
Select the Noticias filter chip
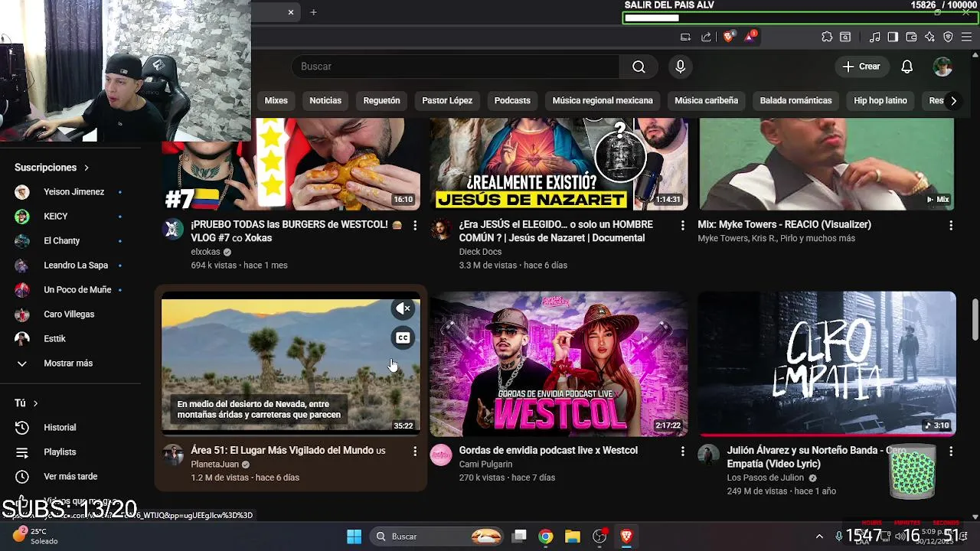point(325,100)
